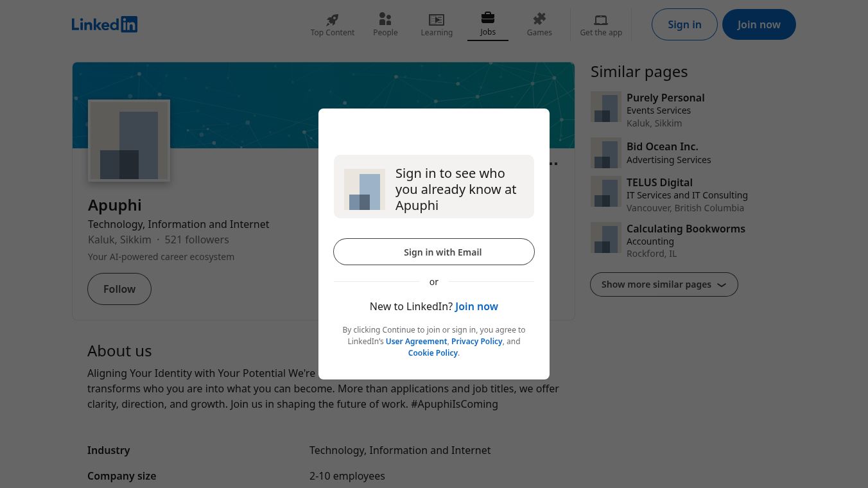Click IT Services and IT Consulting text
This screenshot has height=488, width=868.
point(687,195)
